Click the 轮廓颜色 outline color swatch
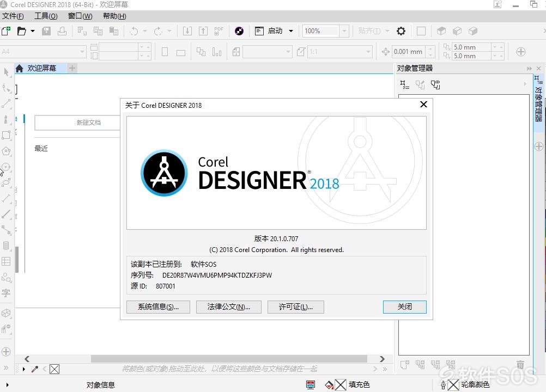 click(453, 385)
